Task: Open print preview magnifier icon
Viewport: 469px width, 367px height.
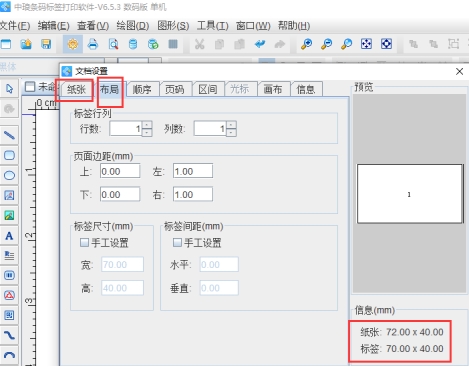Action: coord(113,44)
